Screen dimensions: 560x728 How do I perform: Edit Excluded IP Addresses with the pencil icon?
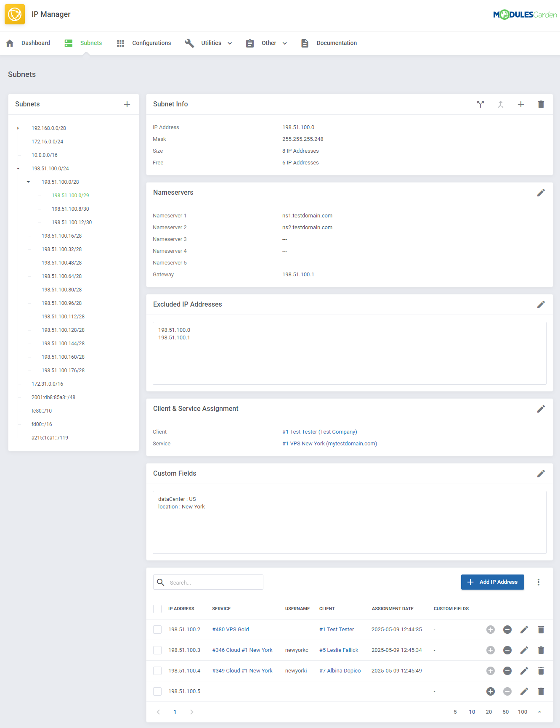pyautogui.click(x=541, y=304)
